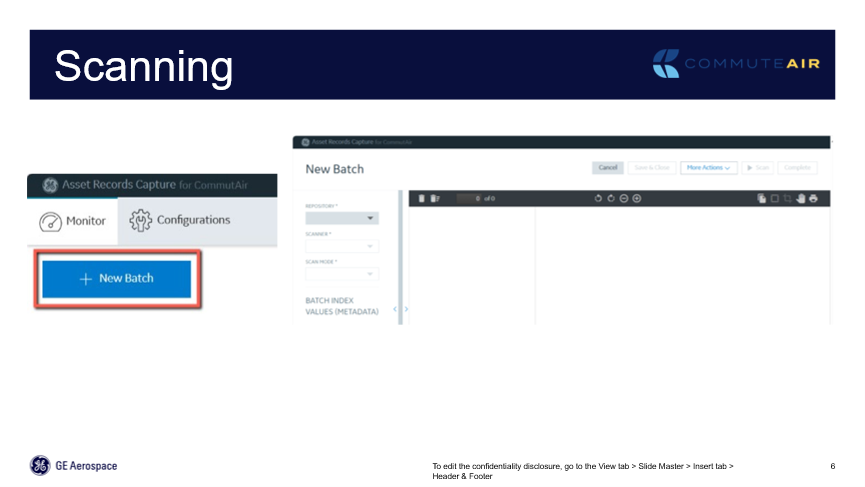Click the print icon in viewer toolbar
This screenshot has width=865, height=487.
pos(813,198)
